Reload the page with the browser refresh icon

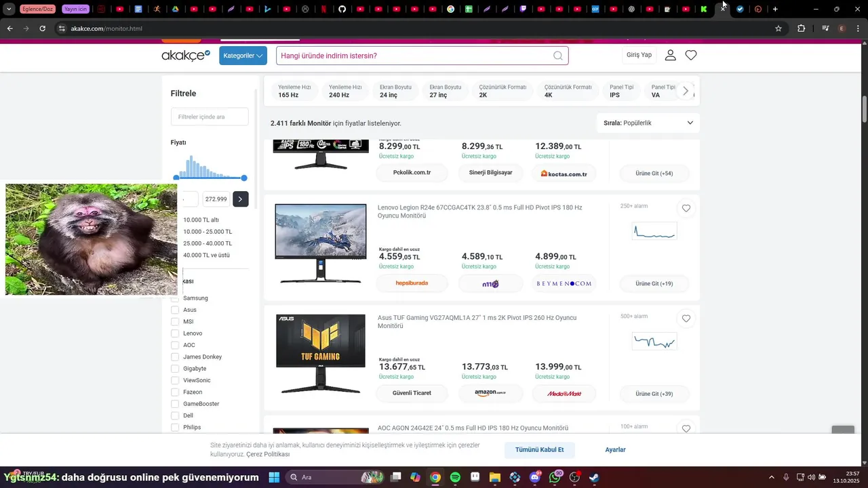[x=42, y=28]
